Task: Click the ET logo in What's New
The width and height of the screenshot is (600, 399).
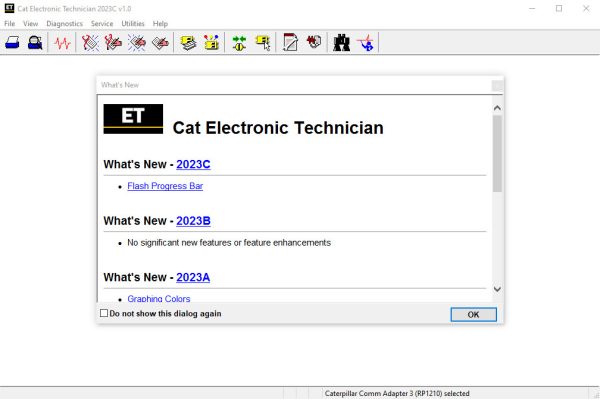Action: click(133, 119)
